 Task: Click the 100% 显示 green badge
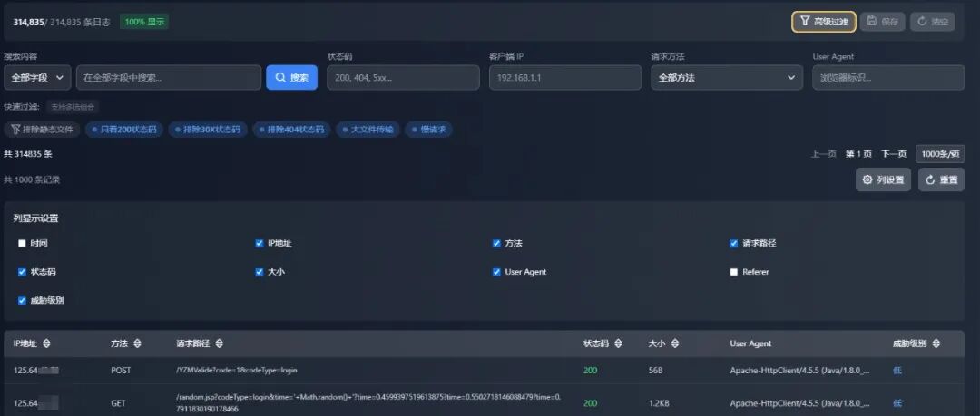pyautogui.click(x=144, y=22)
